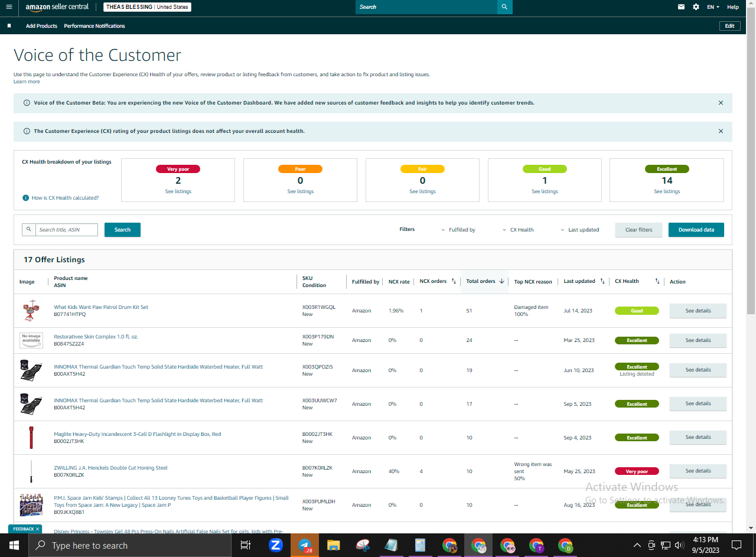Sort by NCX orders column arrows
Screen dimensions: 756x557
[x=454, y=281]
